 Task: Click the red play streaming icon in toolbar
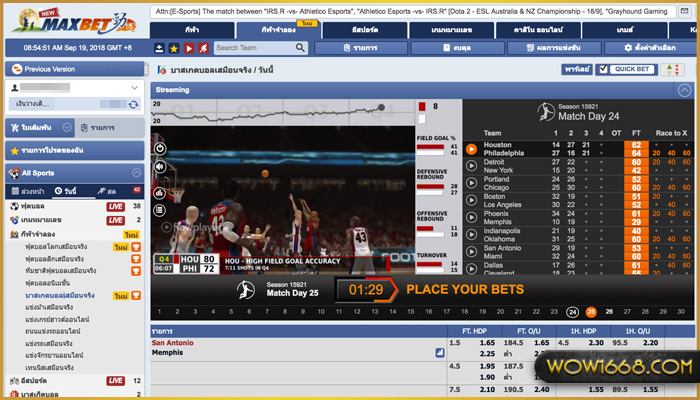(x=189, y=48)
